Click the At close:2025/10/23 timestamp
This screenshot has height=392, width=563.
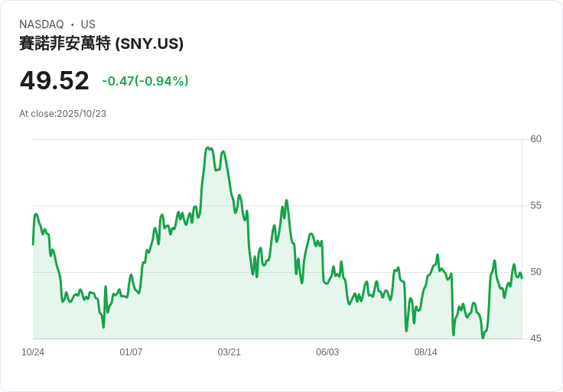click(63, 114)
